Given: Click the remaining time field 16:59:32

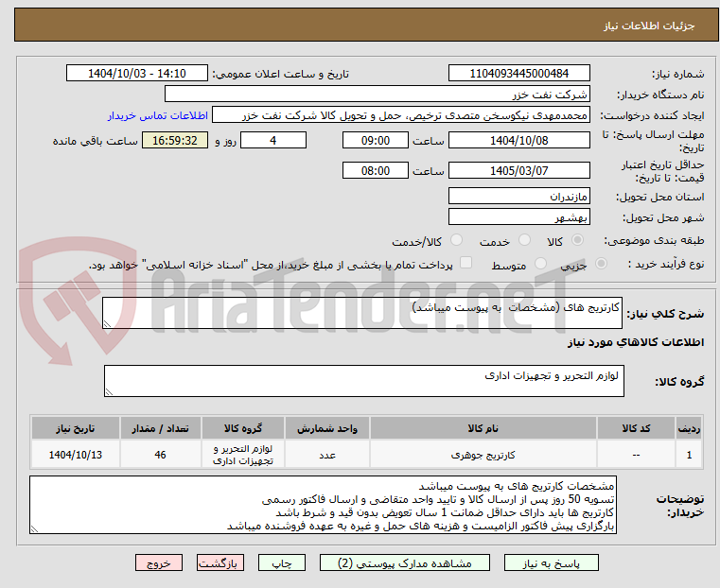Looking at the screenshot, I should (175, 140).
